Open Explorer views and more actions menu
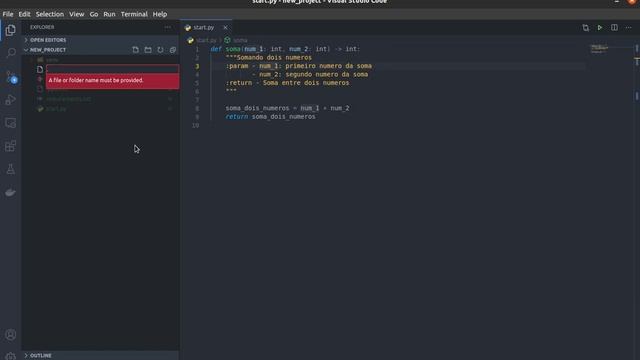This screenshot has height=360, width=640. coord(168,27)
